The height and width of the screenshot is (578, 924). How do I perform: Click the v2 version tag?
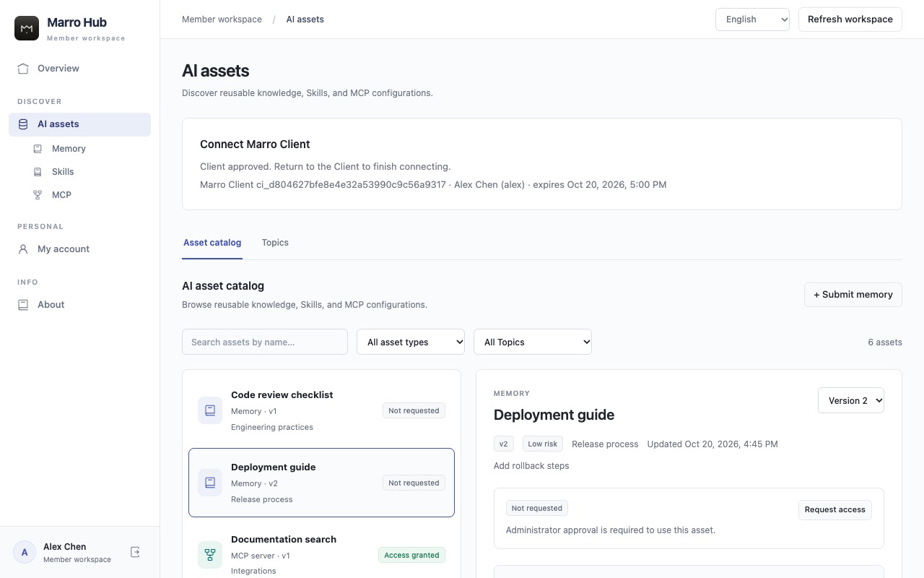click(504, 444)
